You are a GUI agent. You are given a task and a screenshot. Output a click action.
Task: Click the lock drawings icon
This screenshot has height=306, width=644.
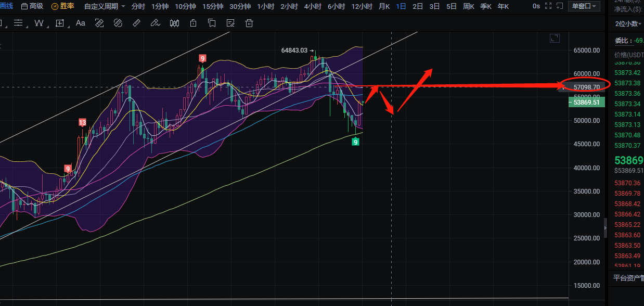tap(194, 23)
